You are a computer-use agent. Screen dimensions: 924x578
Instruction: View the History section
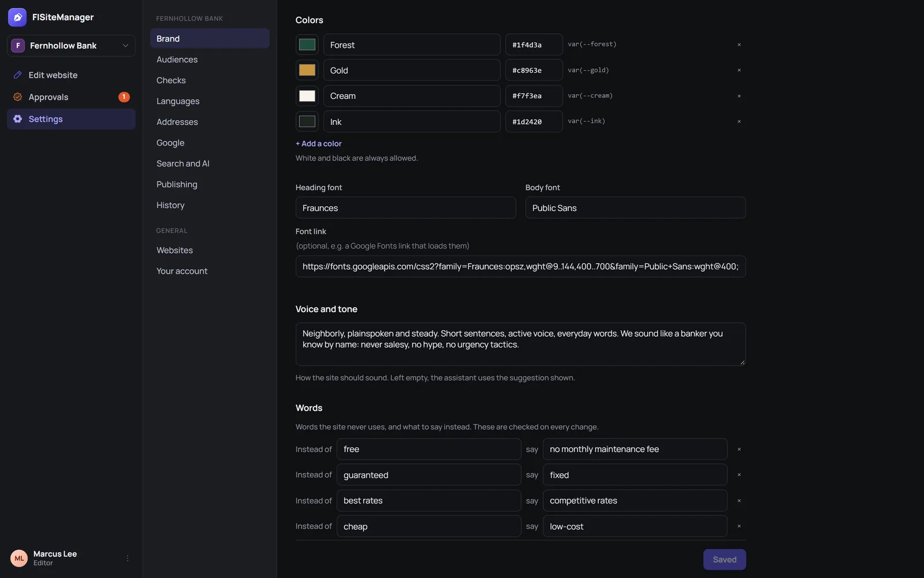(x=210, y=205)
